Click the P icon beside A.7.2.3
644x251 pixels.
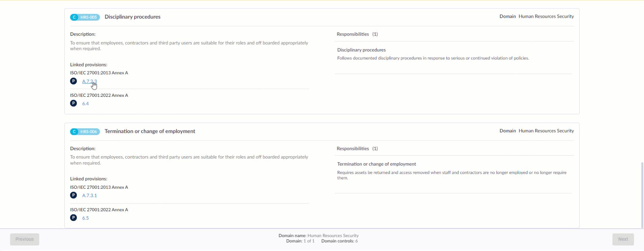[x=74, y=81]
